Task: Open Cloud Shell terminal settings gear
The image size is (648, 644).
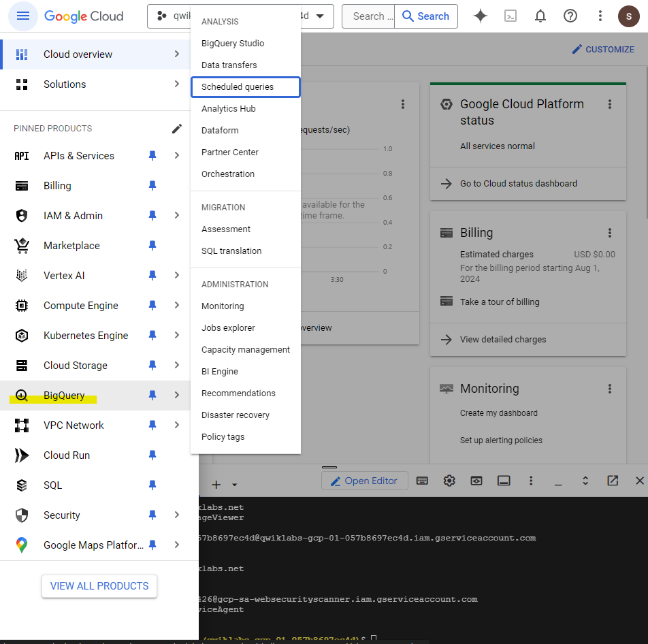Action: 449,481
